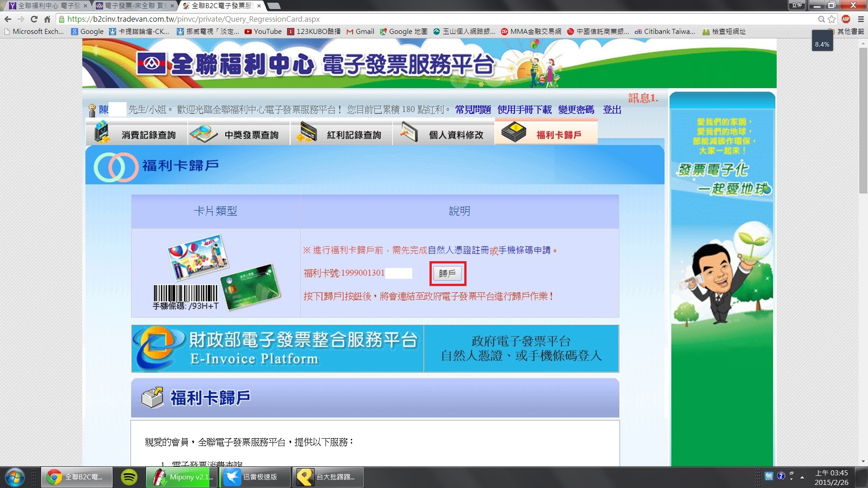The height and width of the screenshot is (488, 868).
Task: Open 紅利記錄查詢 tab
Action: pos(341,134)
